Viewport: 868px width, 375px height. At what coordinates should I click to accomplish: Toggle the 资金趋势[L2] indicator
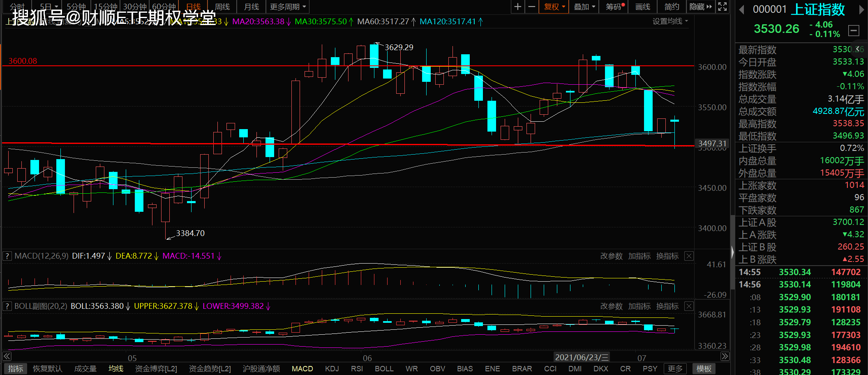210,368
